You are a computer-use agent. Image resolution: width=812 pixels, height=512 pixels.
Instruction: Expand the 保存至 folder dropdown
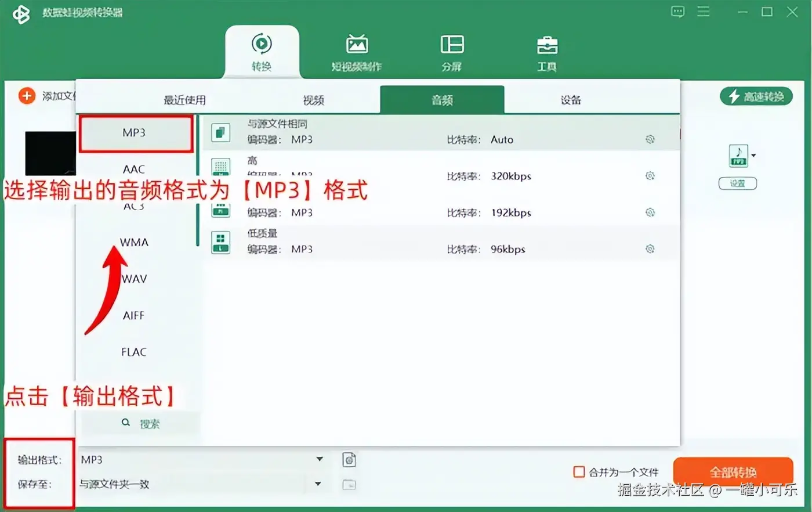point(318,484)
